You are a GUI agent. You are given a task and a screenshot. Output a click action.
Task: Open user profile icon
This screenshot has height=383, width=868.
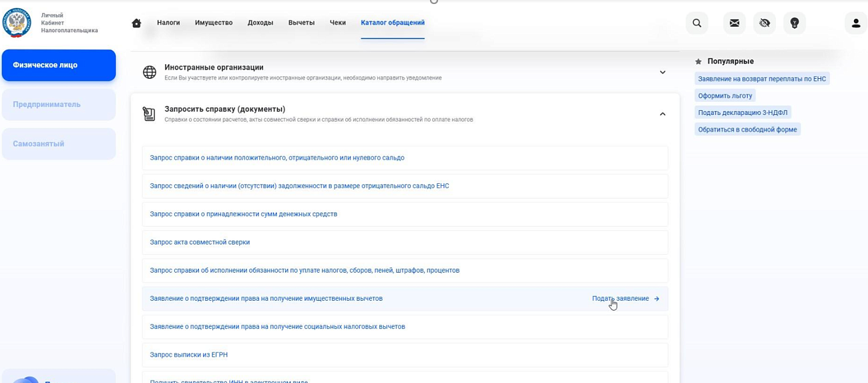[855, 23]
